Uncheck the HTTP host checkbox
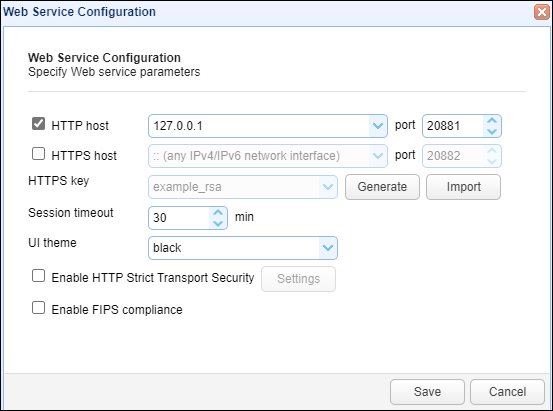 point(38,124)
